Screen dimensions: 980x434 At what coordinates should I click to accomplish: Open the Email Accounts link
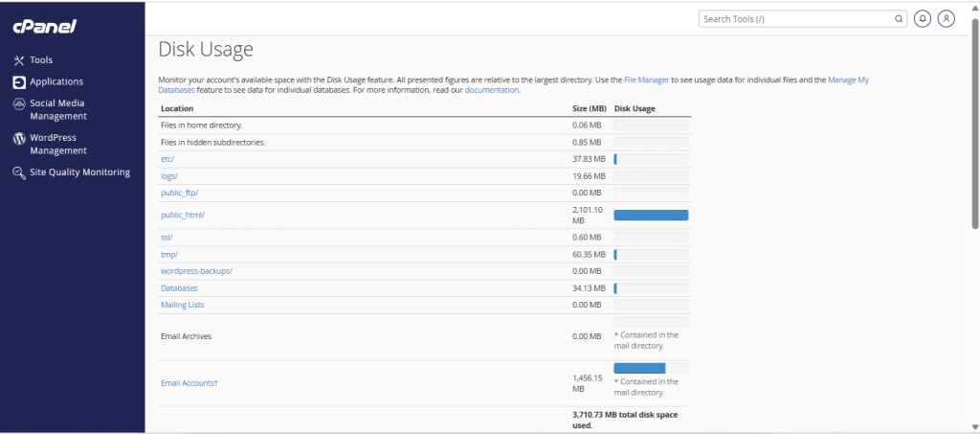click(189, 383)
